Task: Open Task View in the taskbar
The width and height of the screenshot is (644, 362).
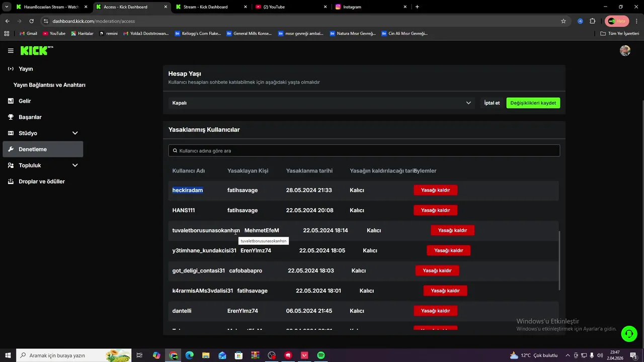Action: tap(140, 355)
